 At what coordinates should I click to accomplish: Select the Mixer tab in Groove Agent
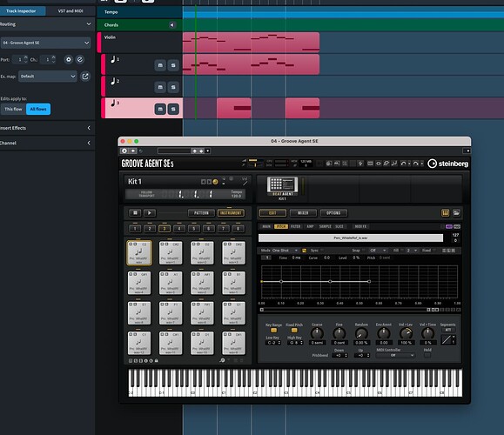[303, 212]
